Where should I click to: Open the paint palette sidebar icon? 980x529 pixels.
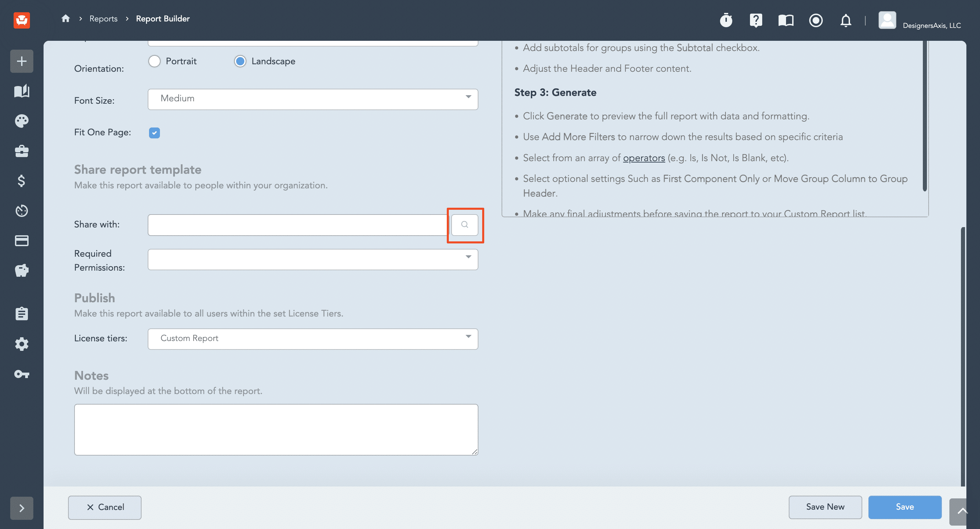point(22,121)
